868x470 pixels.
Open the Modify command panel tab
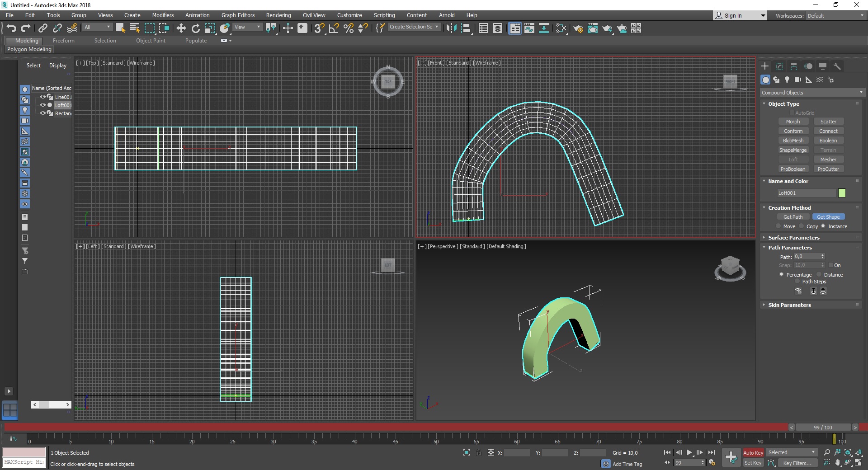(779, 66)
